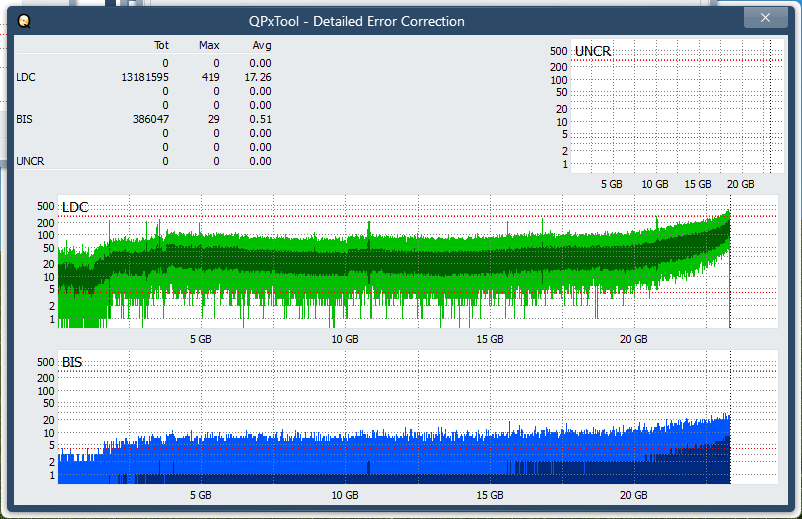Click the LDC graph title
The image size is (802, 519).
(75, 207)
